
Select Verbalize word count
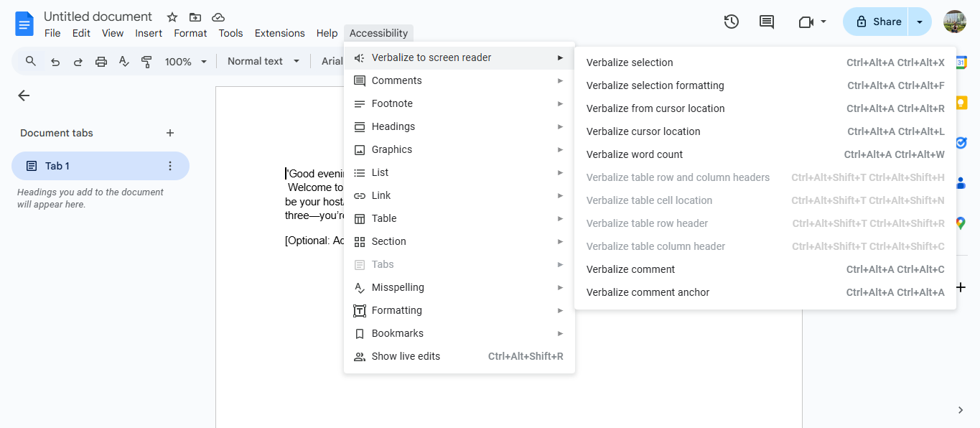click(635, 154)
